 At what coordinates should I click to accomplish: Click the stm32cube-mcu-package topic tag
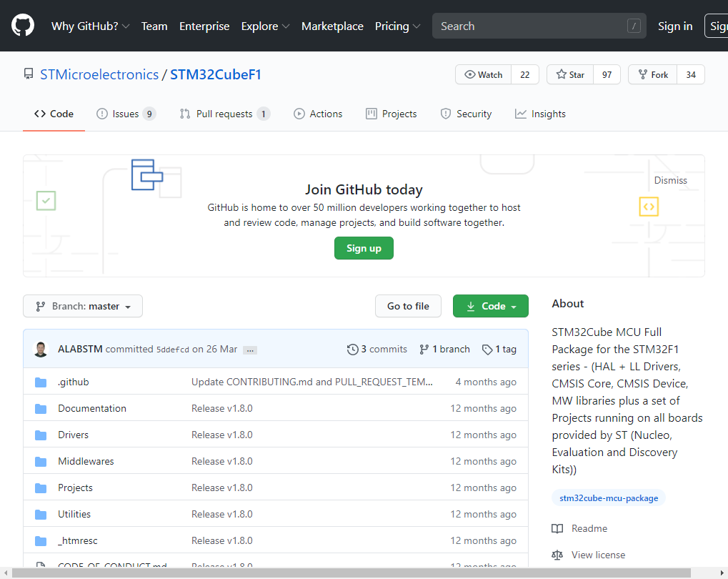pyautogui.click(x=609, y=498)
